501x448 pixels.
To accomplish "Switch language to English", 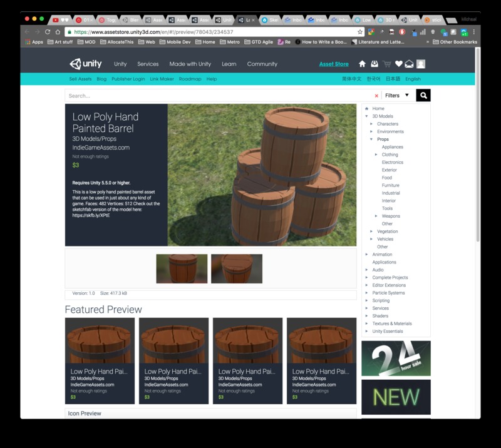I will tap(413, 79).
